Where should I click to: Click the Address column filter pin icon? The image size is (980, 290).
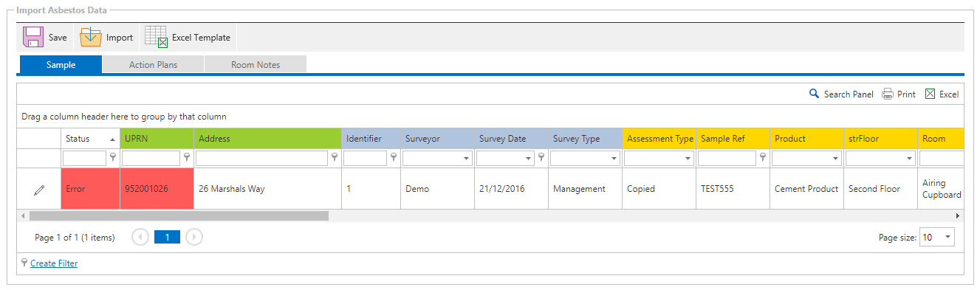click(x=335, y=157)
